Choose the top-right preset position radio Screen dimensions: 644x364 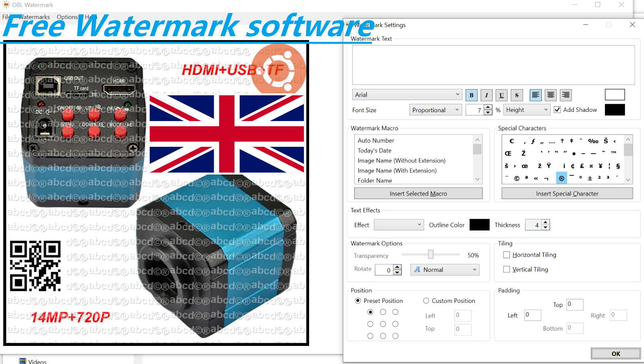[x=395, y=312]
